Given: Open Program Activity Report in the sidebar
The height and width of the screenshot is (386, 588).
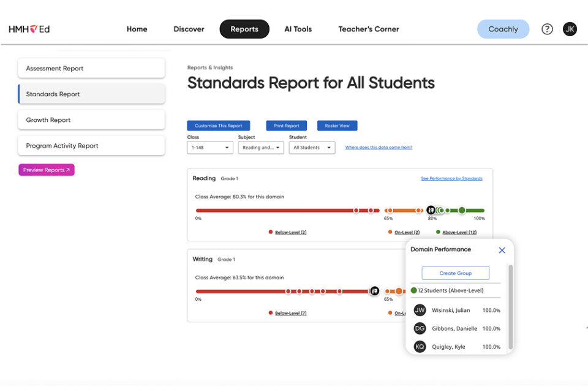Looking at the screenshot, I should (91, 146).
